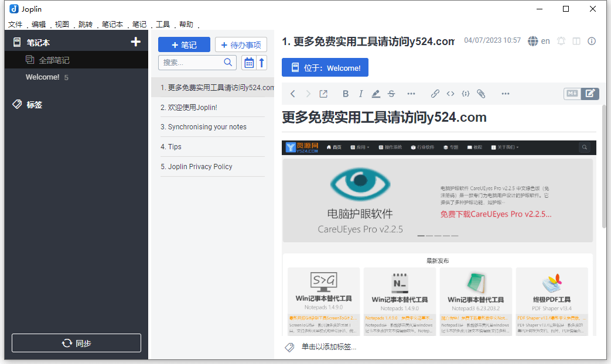Click 免费下载CareUEyes Pro red link
This screenshot has width=611, height=364.
[496, 214]
